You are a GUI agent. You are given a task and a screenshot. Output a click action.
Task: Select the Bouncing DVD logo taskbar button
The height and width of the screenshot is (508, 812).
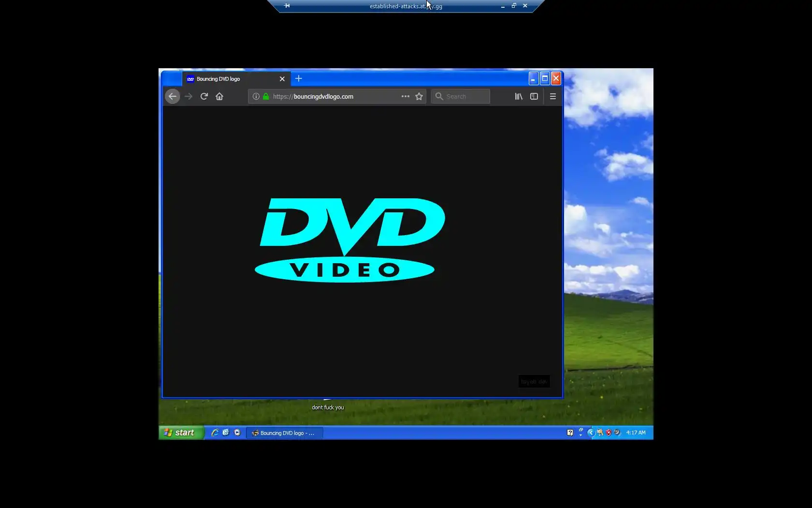(x=285, y=433)
